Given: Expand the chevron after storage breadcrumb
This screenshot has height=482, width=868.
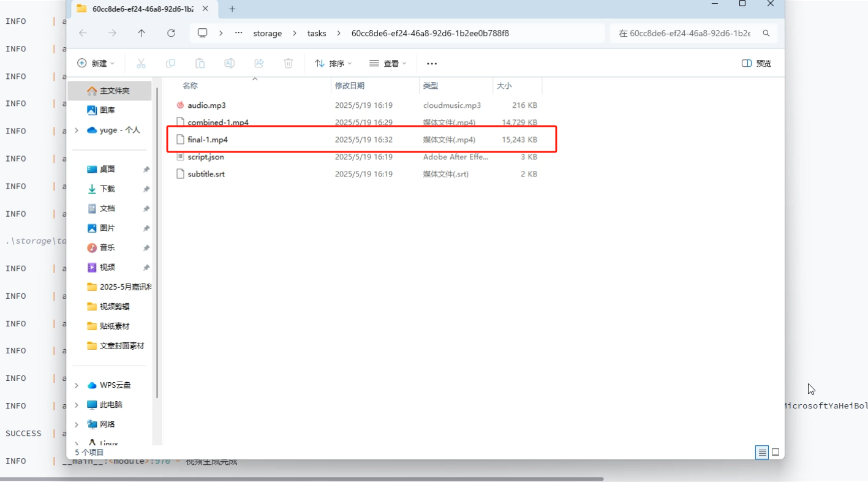Looking at the screenshot, I should tap(295, 33).
